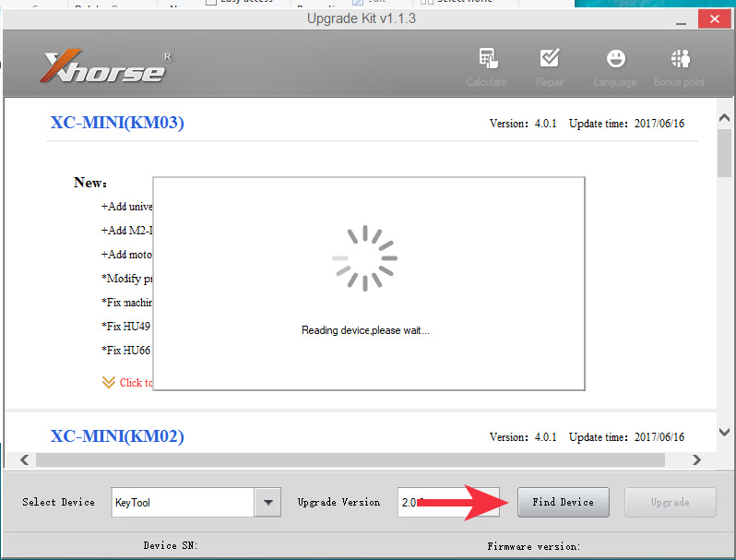Image resolution: width=736 pixels, height=560 pixels.
Task: Click the 'Firmware version:' label
Action: (x=534, y=546)
